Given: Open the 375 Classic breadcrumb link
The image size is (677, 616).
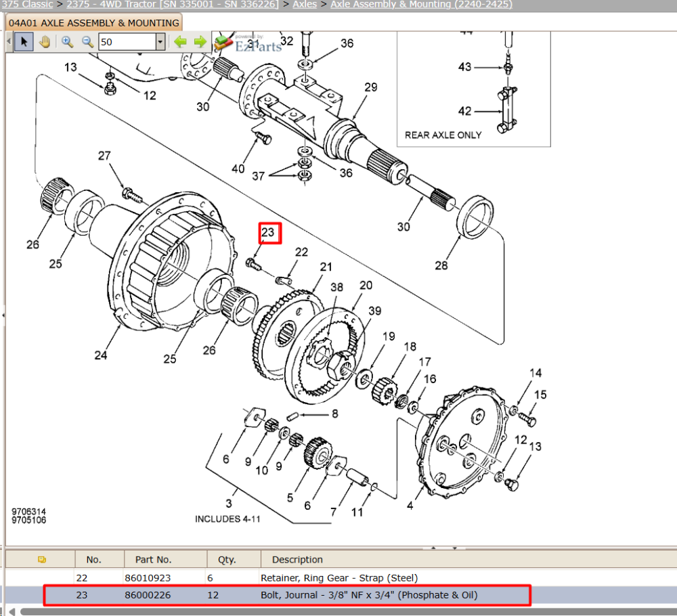Looking at the screenshot, I should tap(27, 4).
